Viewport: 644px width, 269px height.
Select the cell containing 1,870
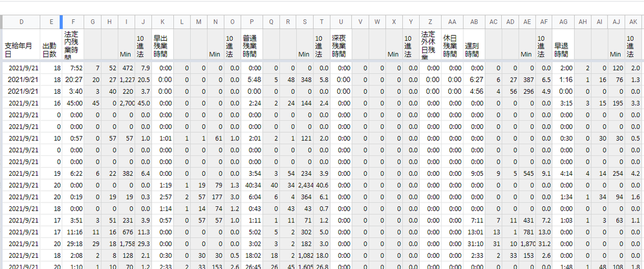(527, 243)
